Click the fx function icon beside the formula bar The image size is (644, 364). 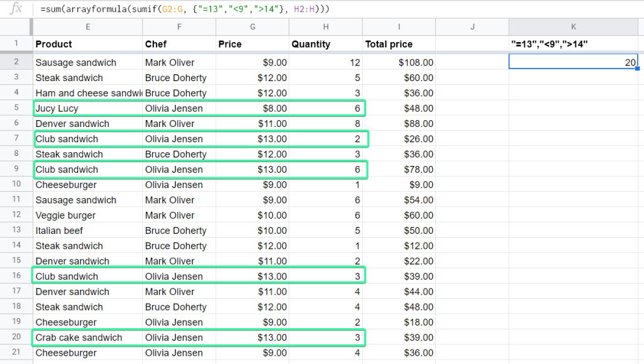point(16,9)
